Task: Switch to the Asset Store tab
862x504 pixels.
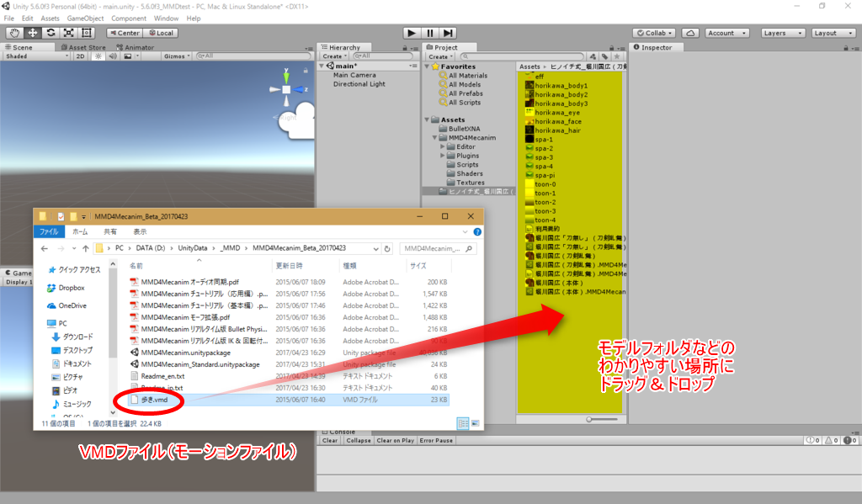Action: click(83, 47)
